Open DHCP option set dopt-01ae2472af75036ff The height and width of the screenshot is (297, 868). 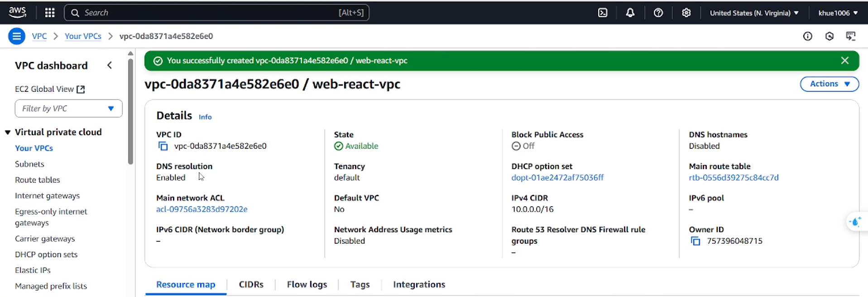[557, 178]
